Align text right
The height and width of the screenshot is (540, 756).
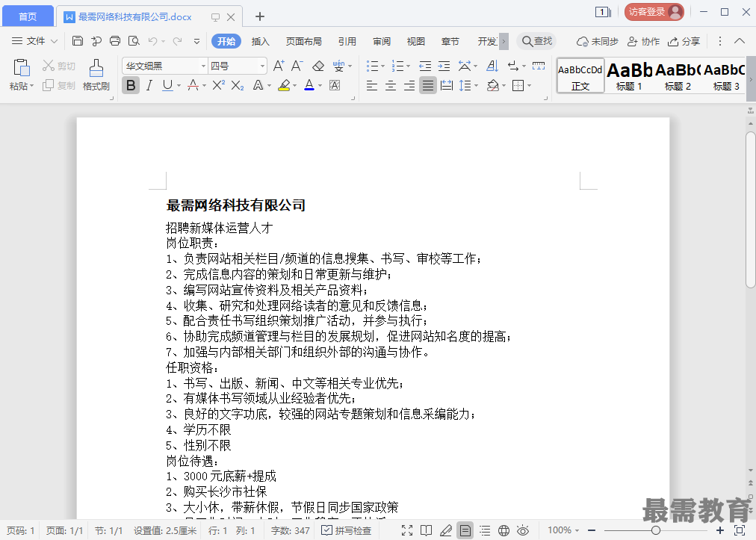coord(409,85)
